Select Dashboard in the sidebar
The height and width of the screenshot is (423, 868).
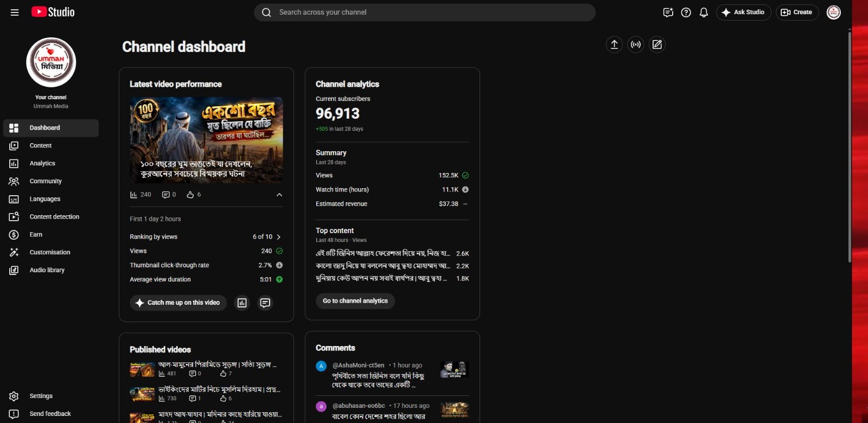click(51, 128)
